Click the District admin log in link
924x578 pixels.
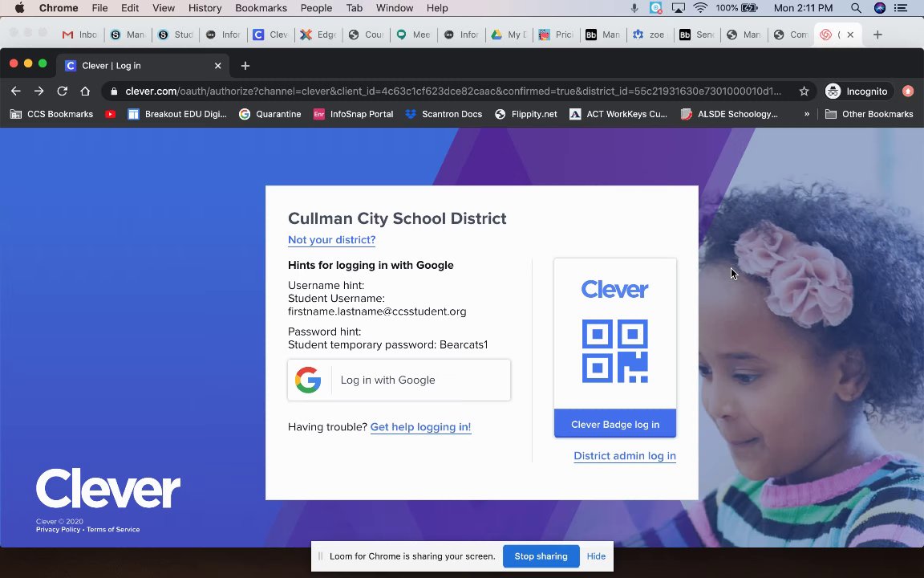coord(625,455)
